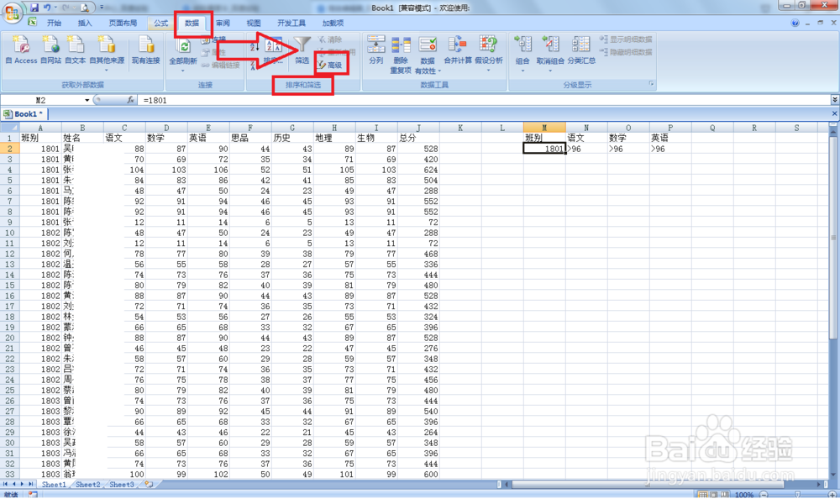Switch to the Home (开始) tab
The width and height of the screenshot is (840, 504).
(54, 23)
